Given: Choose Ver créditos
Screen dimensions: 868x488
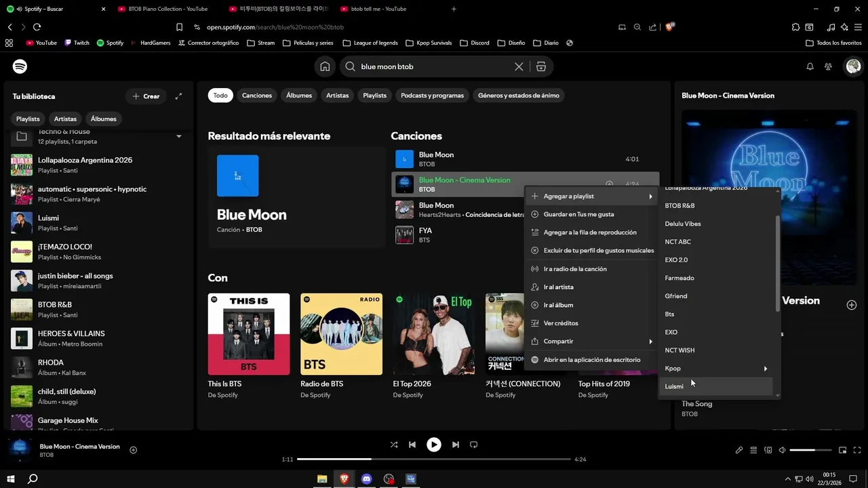Looking at the screenshot, I should coord(592,323).
